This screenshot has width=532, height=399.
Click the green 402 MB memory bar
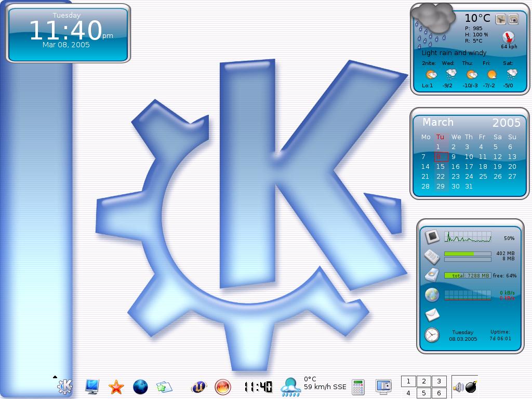pyautogui.click(x=468, y=254)
